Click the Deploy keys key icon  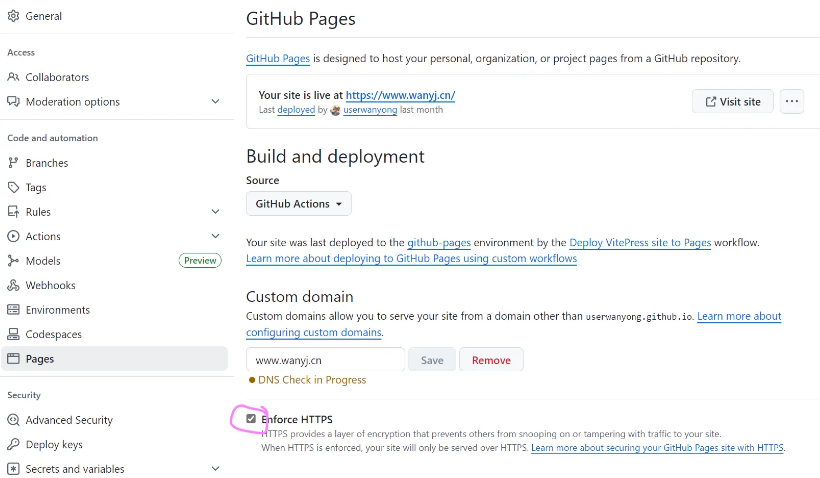pos(13,444)
